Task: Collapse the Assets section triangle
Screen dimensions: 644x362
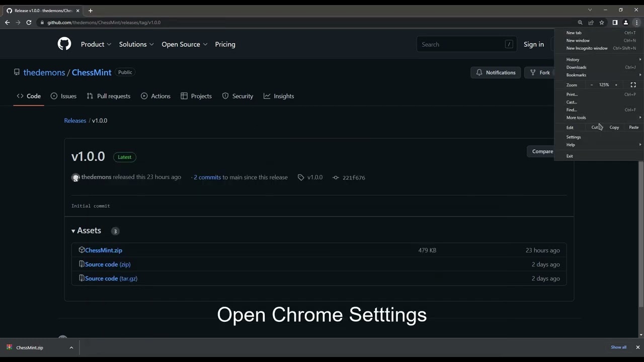Action: point(73,231)
